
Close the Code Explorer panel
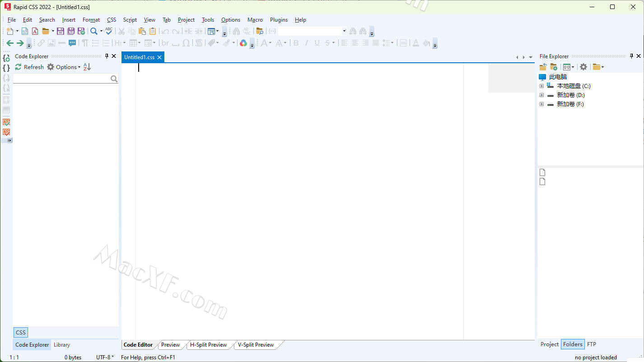coord(114,56)
